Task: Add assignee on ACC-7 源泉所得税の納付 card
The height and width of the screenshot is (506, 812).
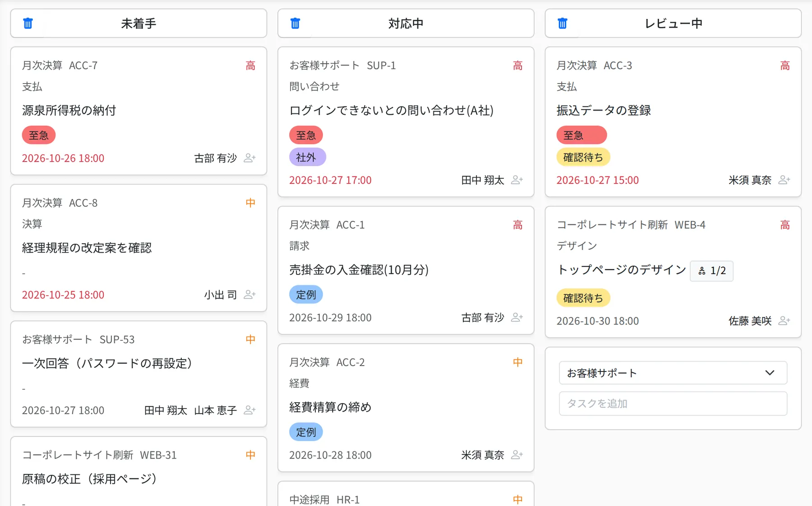Action: tap(249, 158)
